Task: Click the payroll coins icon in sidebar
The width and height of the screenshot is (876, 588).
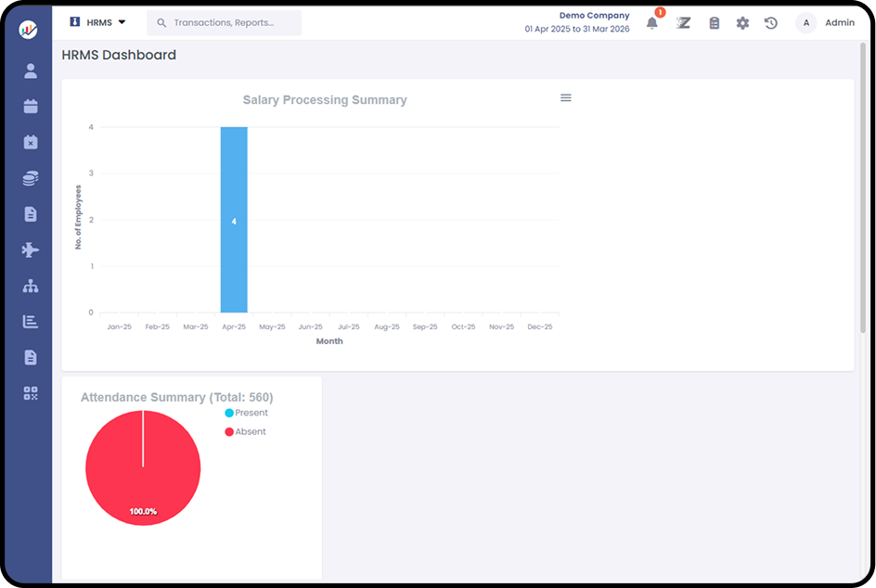Action: tap(29, 177)
